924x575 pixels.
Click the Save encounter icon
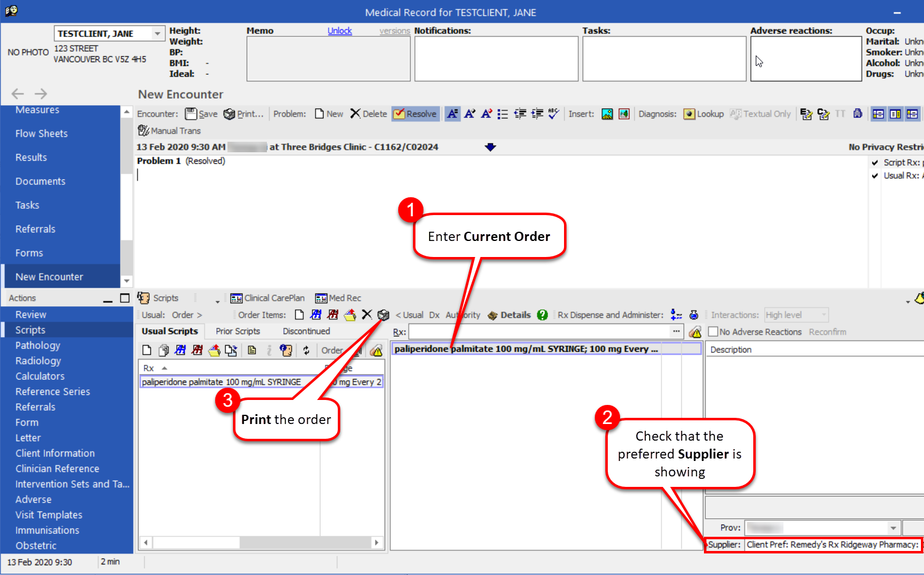[x=201, y=114]
